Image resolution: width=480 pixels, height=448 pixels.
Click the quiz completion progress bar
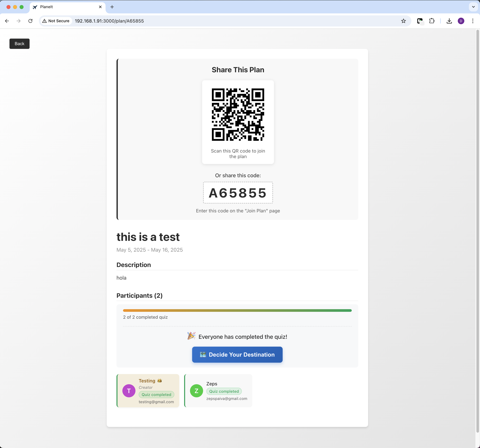(237, 310)
